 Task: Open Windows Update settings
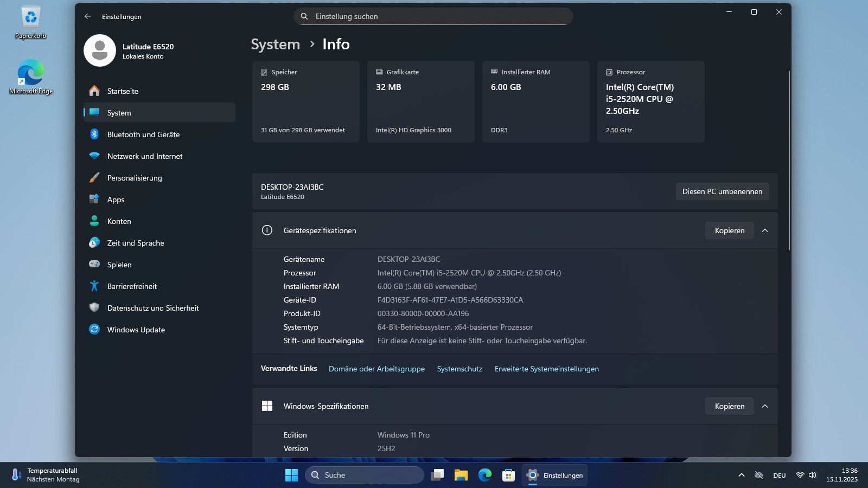pyautogui.click(x=159, y=329)
